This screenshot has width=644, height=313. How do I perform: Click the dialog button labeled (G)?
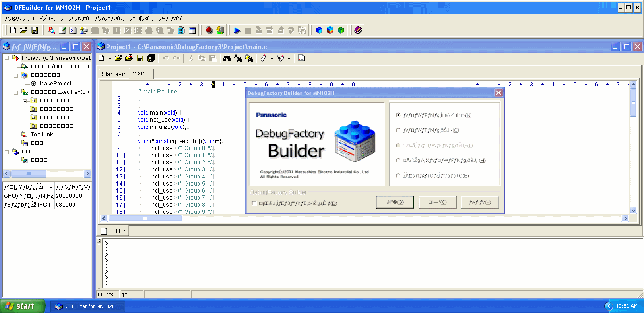coord(395,202)
